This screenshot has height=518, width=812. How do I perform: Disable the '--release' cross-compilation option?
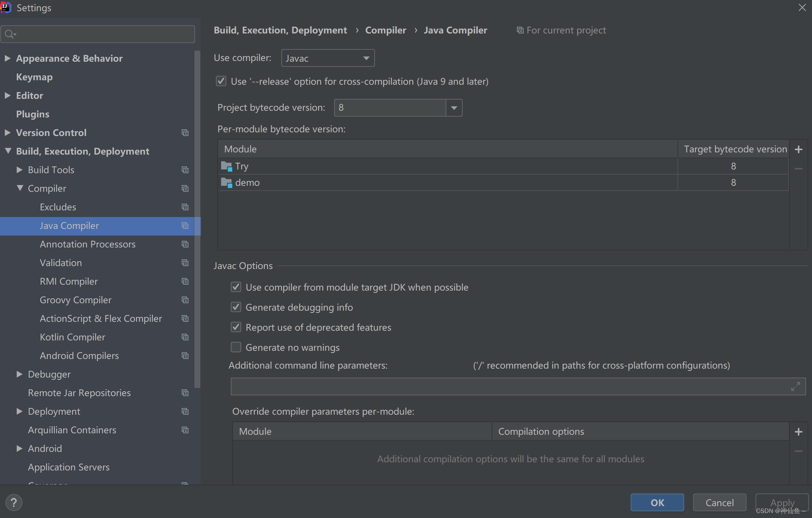point(221,81)
